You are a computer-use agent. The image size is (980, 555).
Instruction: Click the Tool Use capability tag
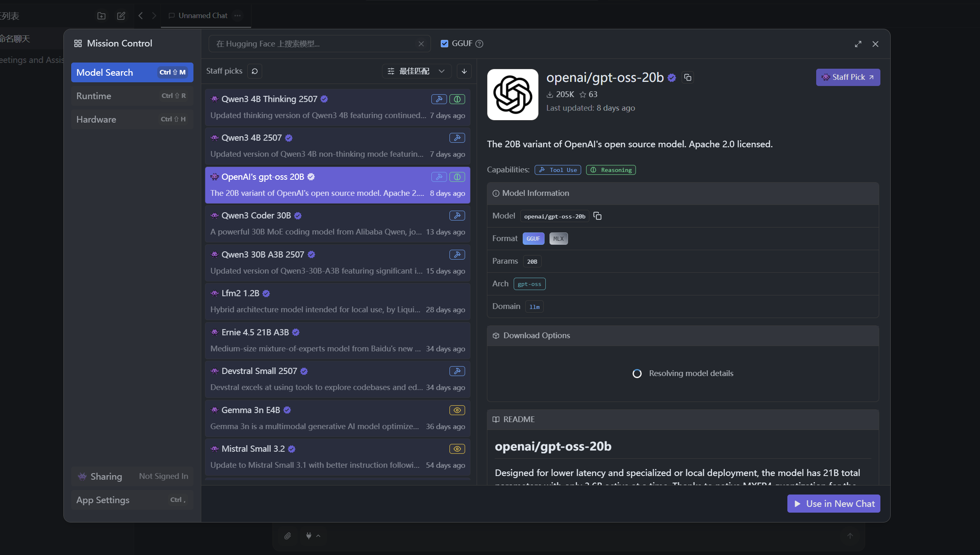click(558, 170)
